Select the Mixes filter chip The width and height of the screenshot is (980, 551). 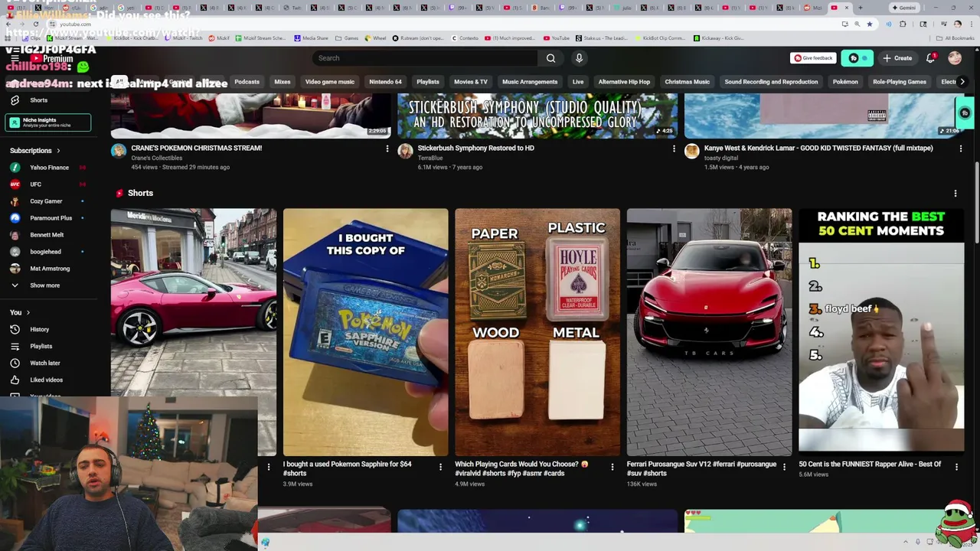tap(283, 82)
